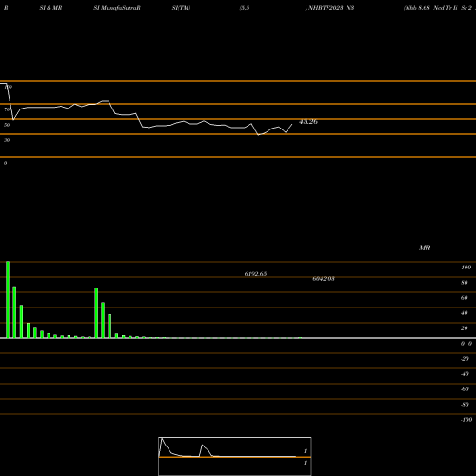This screenshot has width=476, height=476.
Task: Click the last point of the RSI line
Action: click(x=292, y=124)
